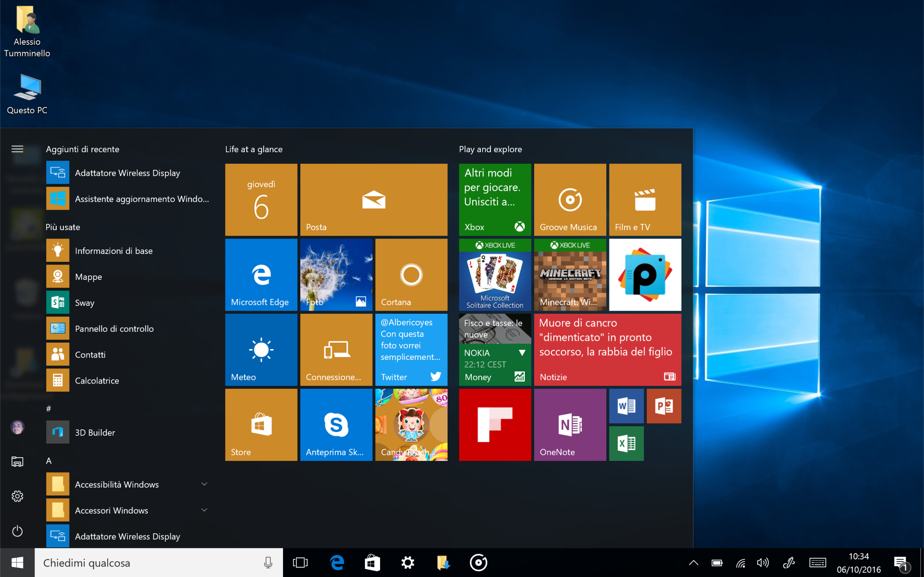
Task: Open Adattatore Wireless Display under letter A
Action: 128,536
